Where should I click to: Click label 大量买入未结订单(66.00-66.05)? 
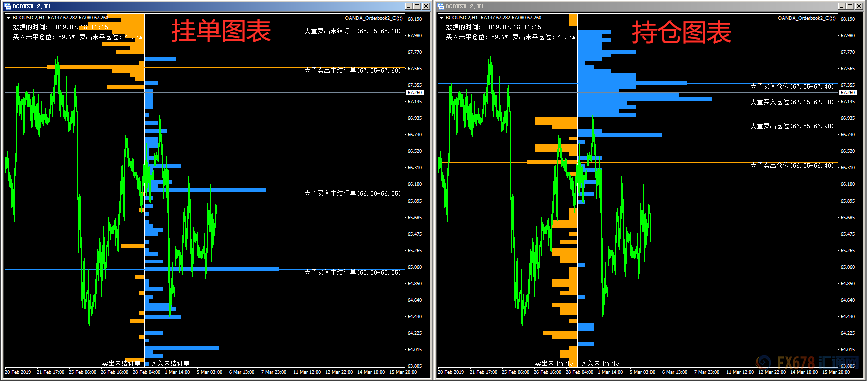pyautogui.click(x=352, y=193)
